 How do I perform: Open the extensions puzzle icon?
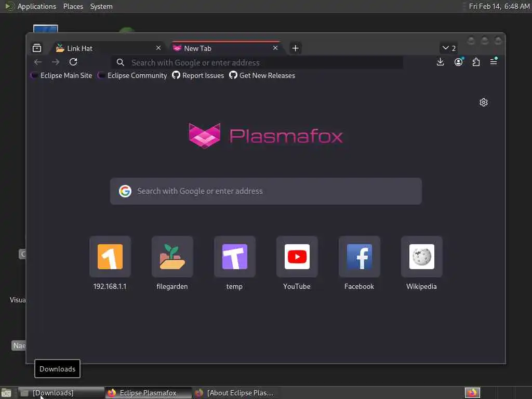(476, 62)
